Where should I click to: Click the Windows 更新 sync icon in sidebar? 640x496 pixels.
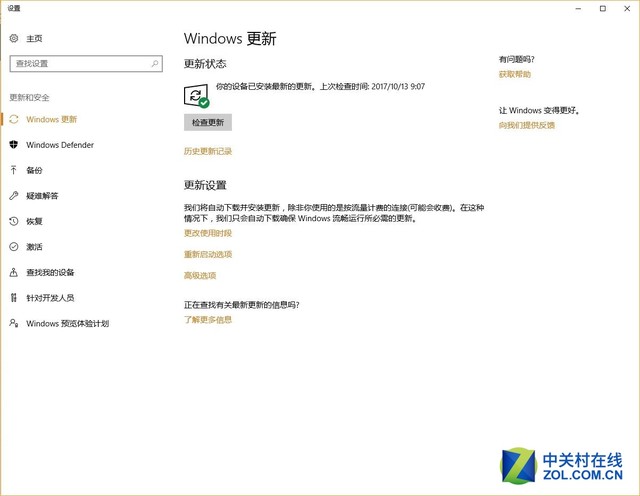14,119
